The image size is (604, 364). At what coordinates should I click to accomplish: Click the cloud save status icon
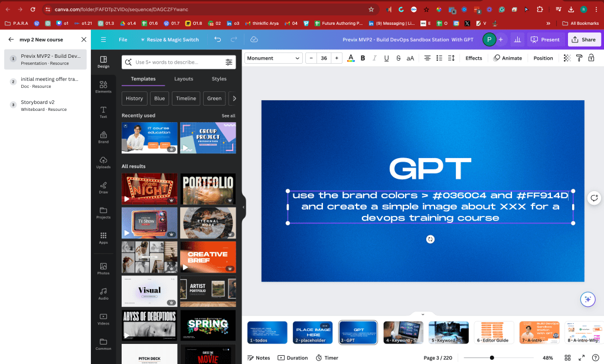[254, 40]
